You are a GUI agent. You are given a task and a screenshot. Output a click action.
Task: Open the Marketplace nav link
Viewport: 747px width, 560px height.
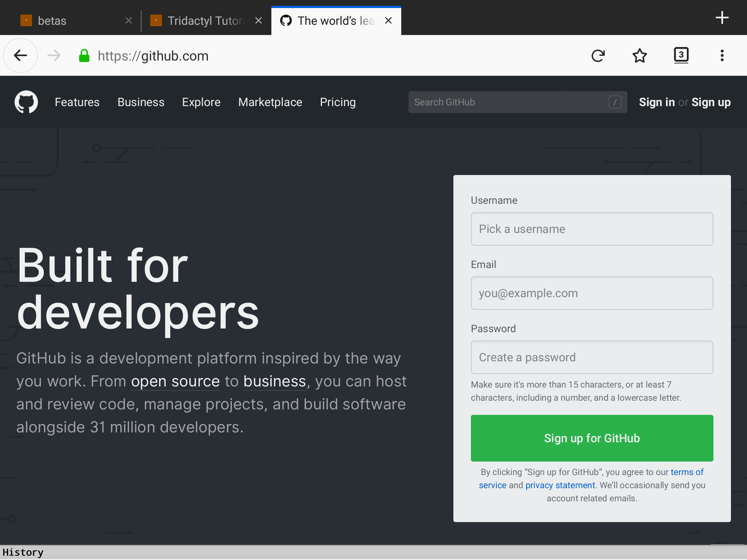point(270,102)
